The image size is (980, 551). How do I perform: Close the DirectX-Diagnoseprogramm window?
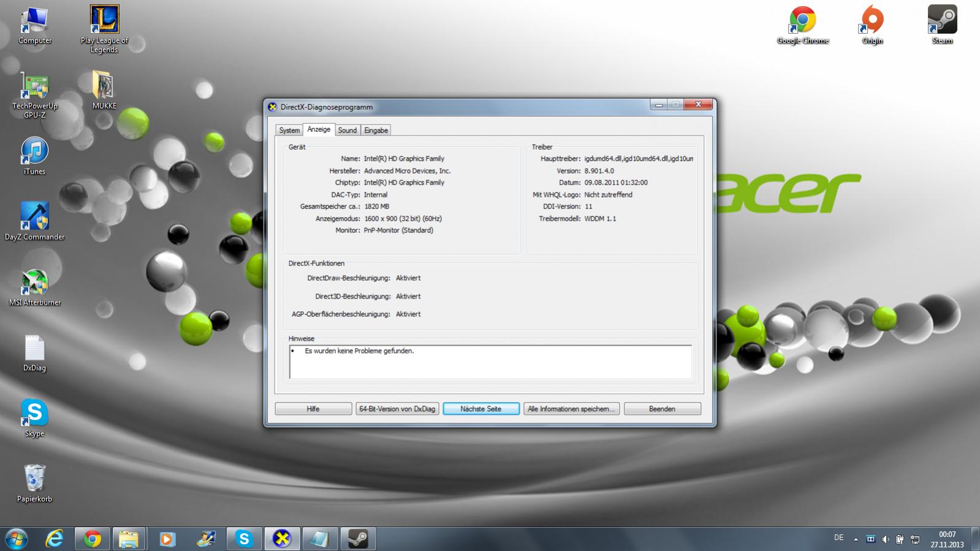(x=698, y=105)
